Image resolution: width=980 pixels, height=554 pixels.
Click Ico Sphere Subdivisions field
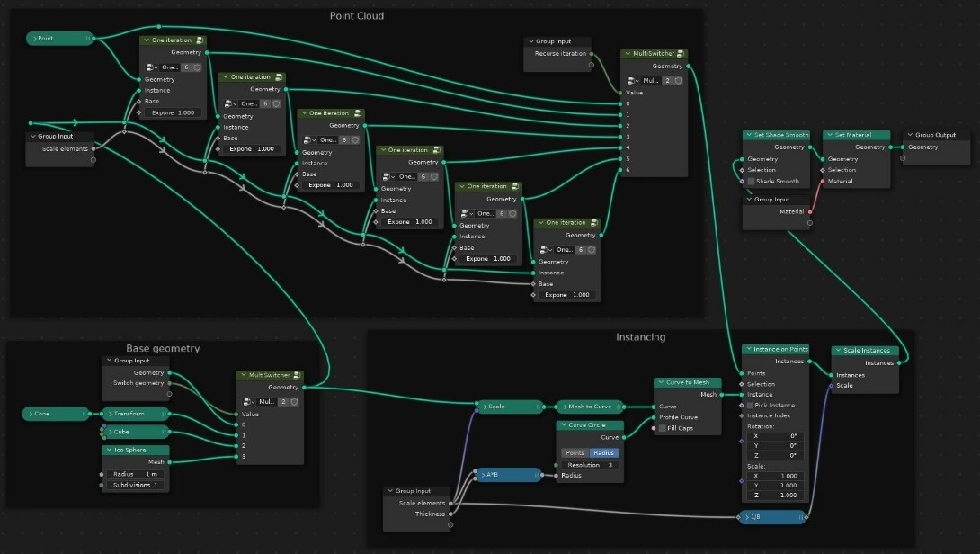tap(136, 486)
